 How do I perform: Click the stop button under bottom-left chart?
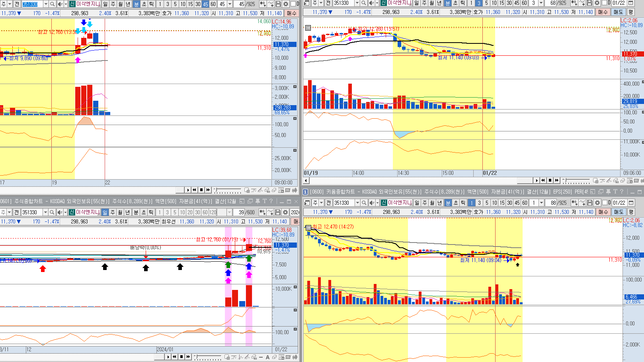click(181, 357)
